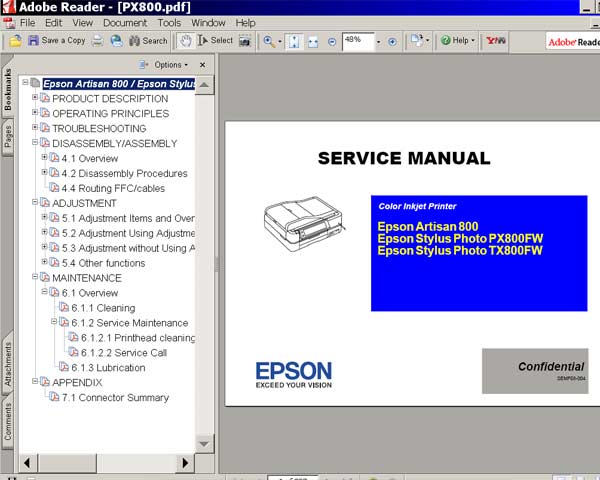The image size is (600, 480).
Task: Click bookmark panel scroll down arrow
Action: point(204,444)
